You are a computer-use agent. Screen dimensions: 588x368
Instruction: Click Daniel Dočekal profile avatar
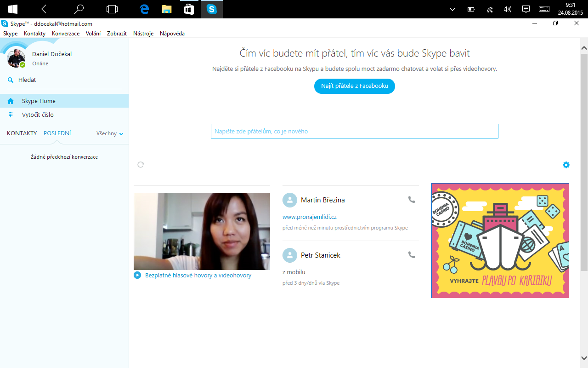[17, 58]
